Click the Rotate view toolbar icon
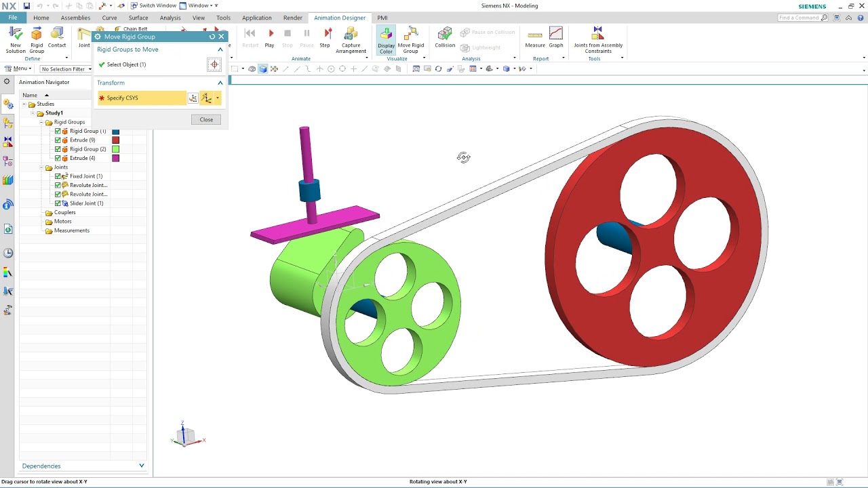The width and height of the screenshot is (868, 488). click(439, 68)
